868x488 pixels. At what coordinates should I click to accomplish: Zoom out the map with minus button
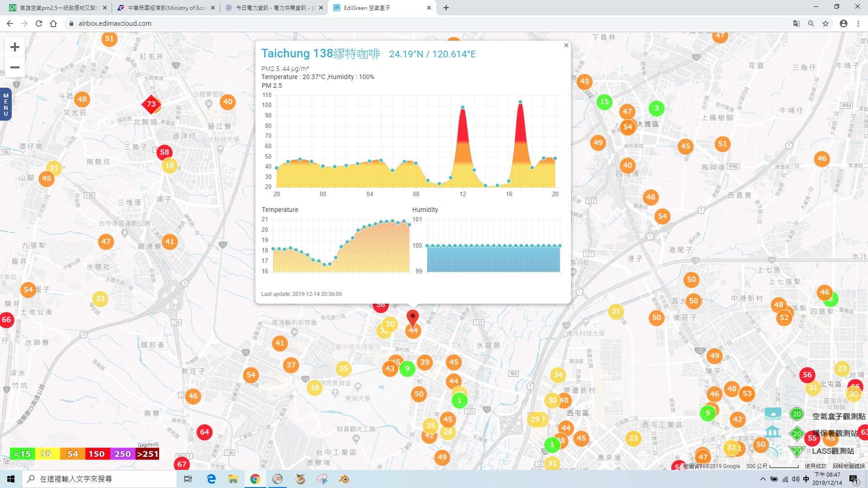[x=15, y=67]
